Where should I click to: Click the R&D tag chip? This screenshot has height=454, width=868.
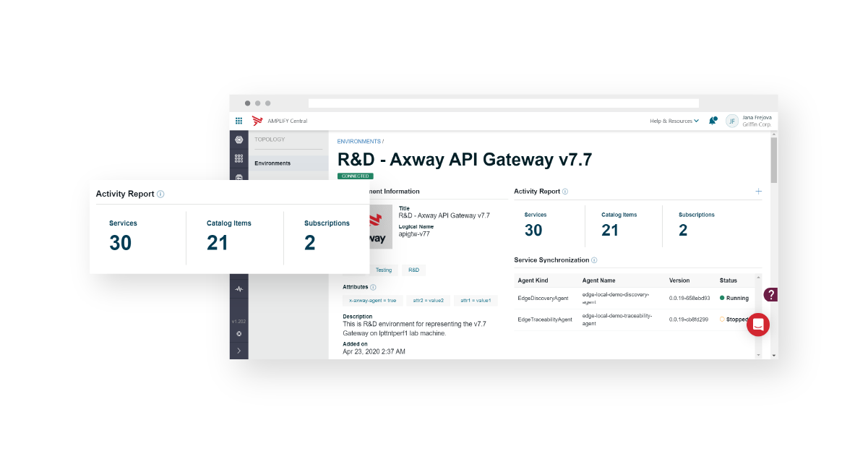click(x=413, y=270)
